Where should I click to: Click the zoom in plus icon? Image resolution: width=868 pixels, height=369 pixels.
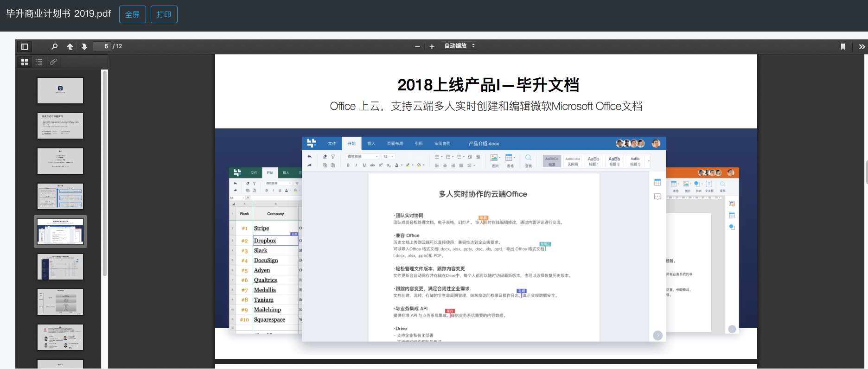(x=432, y=46)
